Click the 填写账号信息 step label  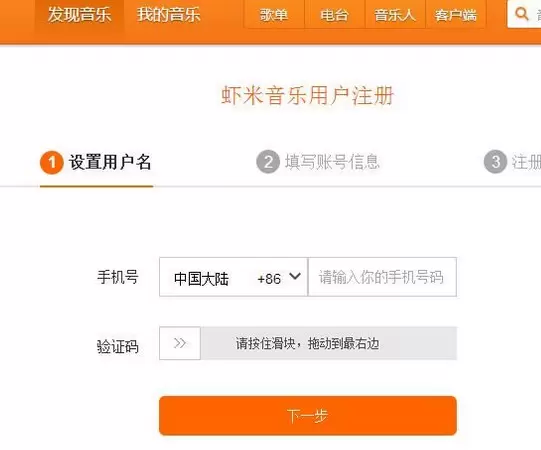pyautogui.click(x=332, y=162)
